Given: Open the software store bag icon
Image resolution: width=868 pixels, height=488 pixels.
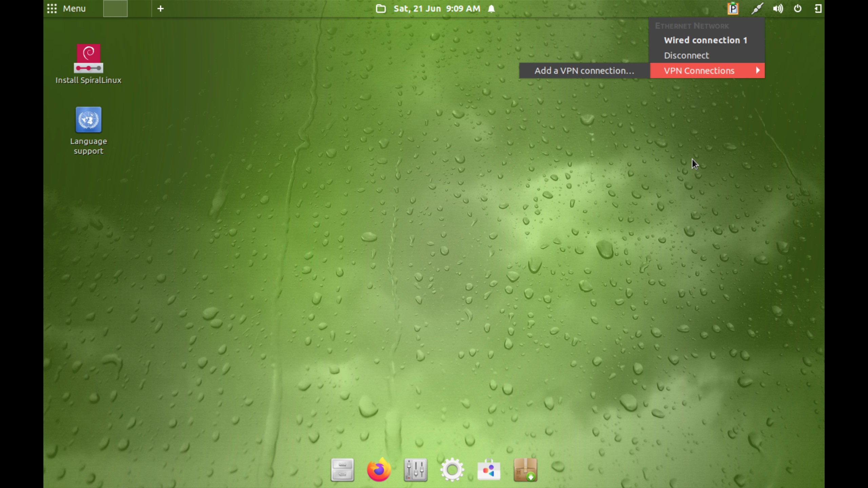Looking at the screenshot, I should 489,470.
